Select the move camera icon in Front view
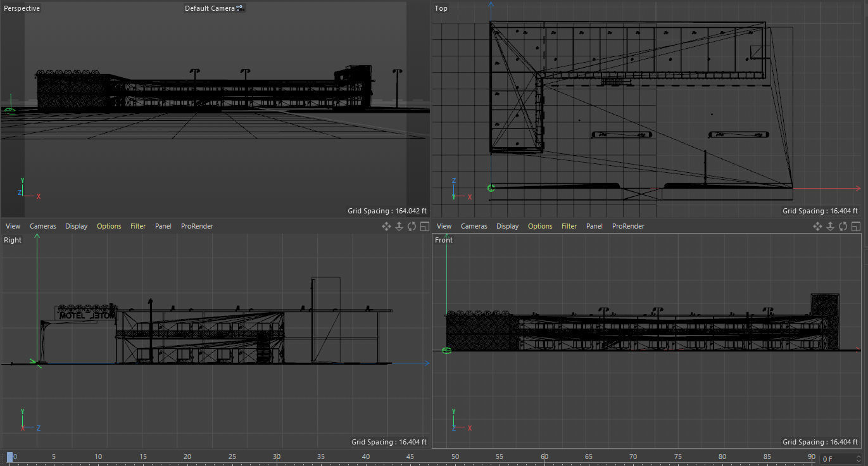This screenshot has height=466, width=868. [x=817, y=226]
